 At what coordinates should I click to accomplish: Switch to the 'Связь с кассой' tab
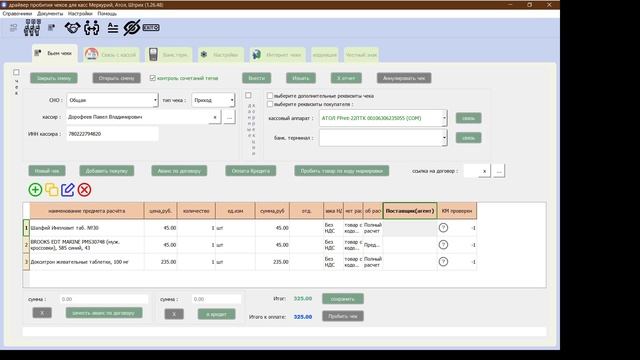click(111, 55)
